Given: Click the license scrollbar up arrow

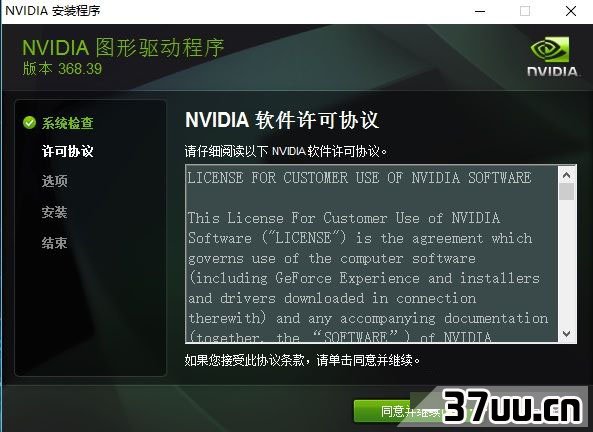Looking at the screenshot, I should (566, 175).
